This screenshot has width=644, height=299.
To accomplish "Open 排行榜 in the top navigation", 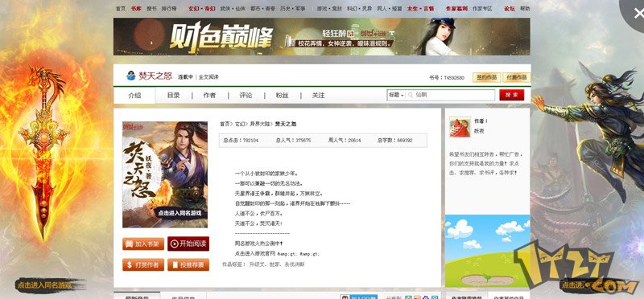I will [169, 8].
